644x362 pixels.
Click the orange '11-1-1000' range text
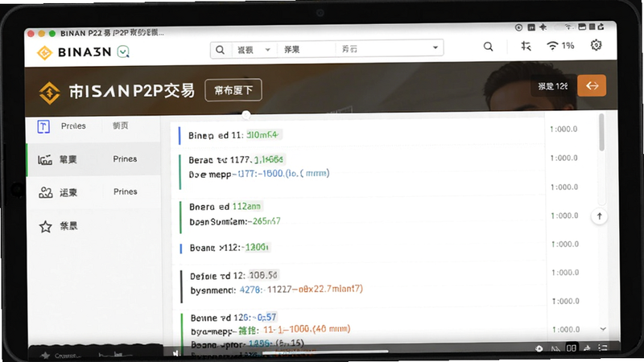coord(307,330)
